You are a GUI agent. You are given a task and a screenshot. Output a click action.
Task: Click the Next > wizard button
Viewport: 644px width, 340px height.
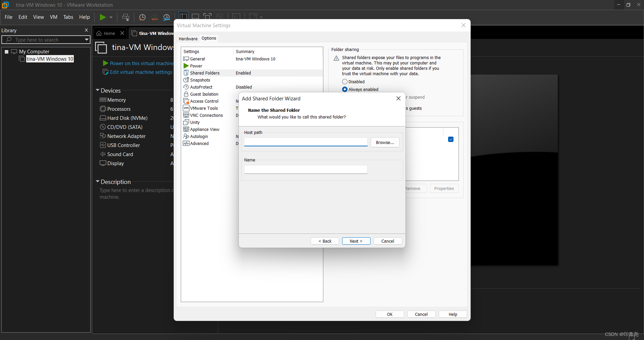pyautogui.click(x=356, y=241)
